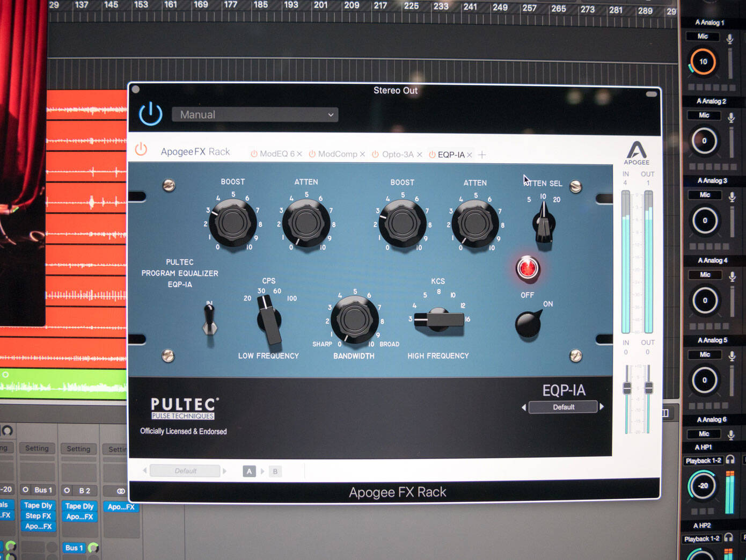Viewport: 746px width, 560px height.
Task: Toggle Opto-3A bypass power icon
Action: (375, 154)
